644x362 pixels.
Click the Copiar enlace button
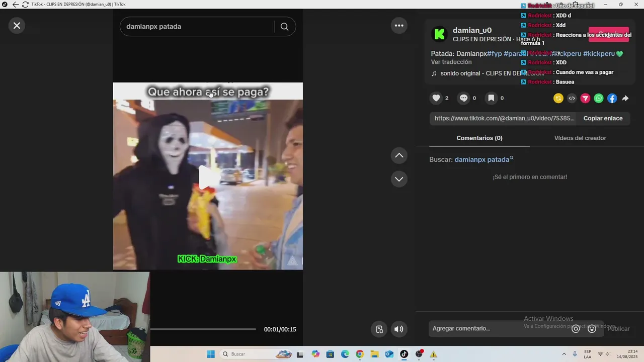pyautogui.click(x=603, y=118)
